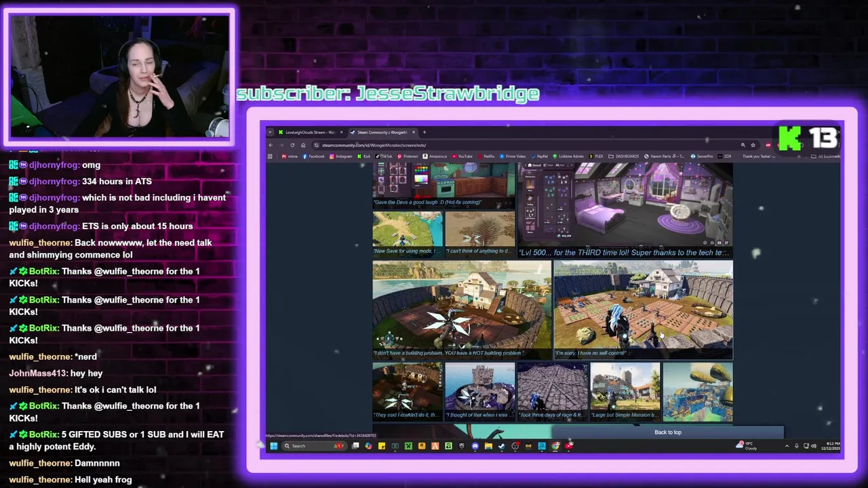Show hidden system tray icons

(787, 446)
